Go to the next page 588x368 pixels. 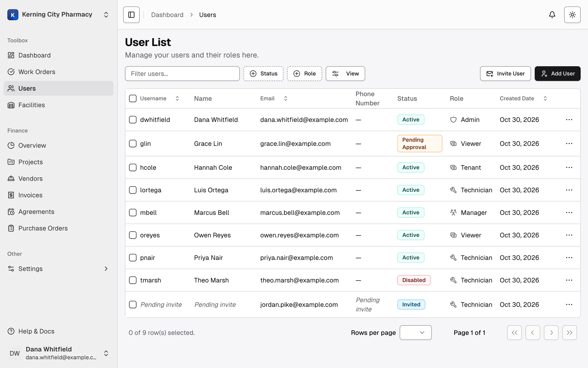tap(551, 333)
